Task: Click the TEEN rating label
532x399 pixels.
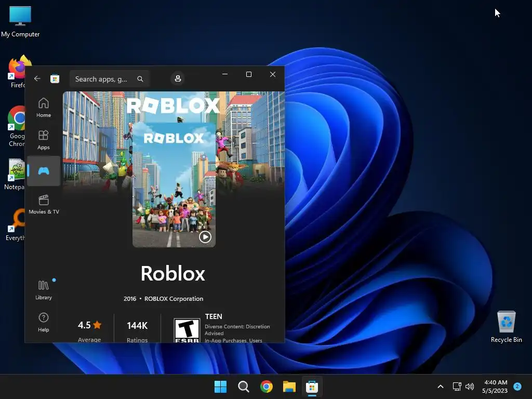Action: [214, 316]
